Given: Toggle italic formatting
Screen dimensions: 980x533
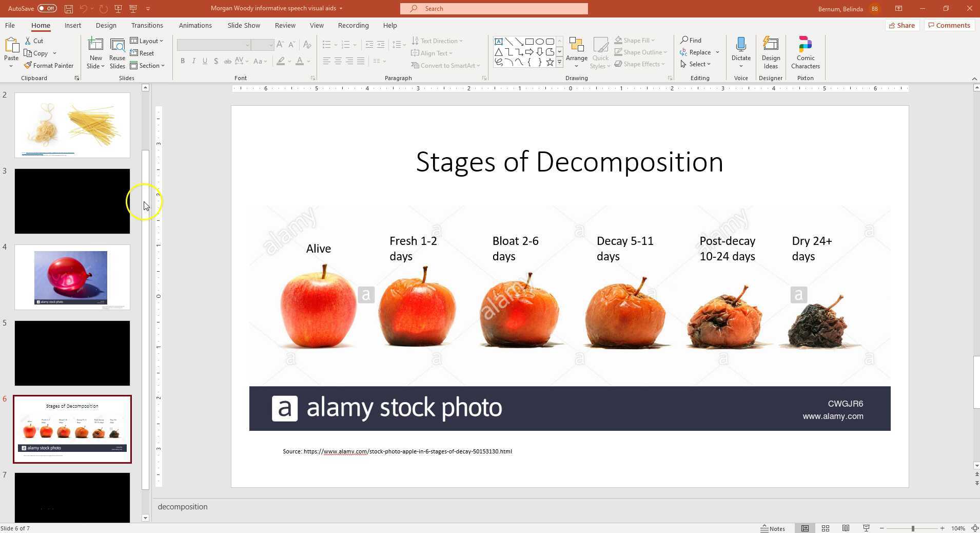Looking at the screenshot, I should click(193, 61).
